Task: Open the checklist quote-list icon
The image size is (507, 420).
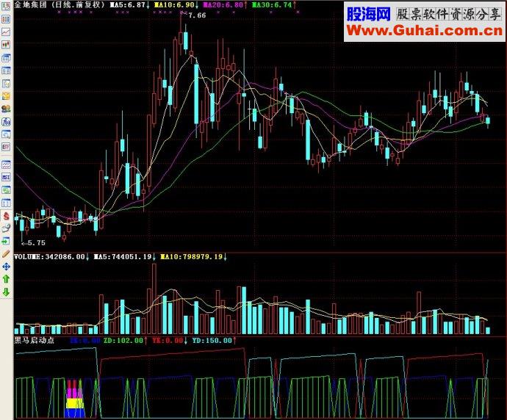Action: coord(6,7)
